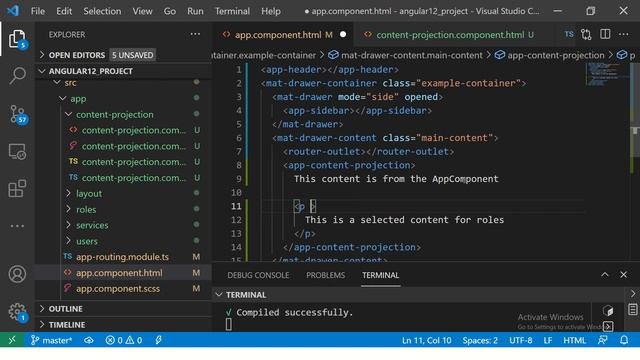Open the notifications bell
Image resolution: width=640 pixels, height=360 pixels.
click(x=624, y=340)
